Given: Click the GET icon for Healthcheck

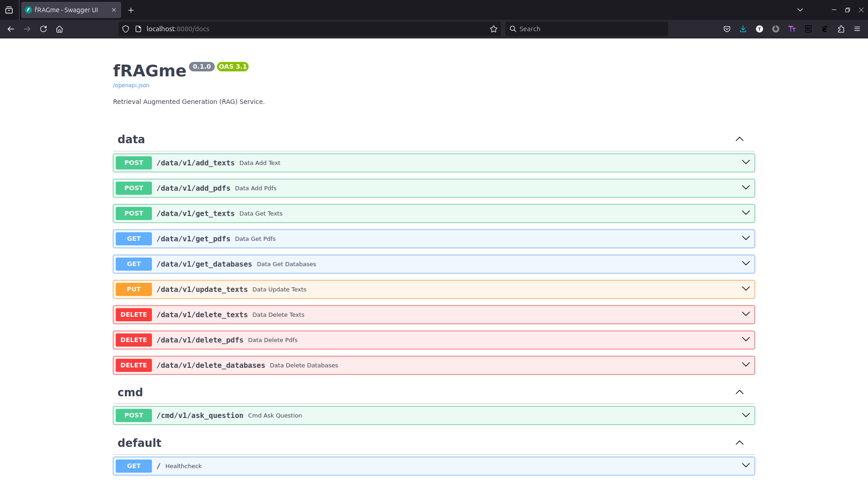Looking at the screenshot, I should [x=134, y=466].
